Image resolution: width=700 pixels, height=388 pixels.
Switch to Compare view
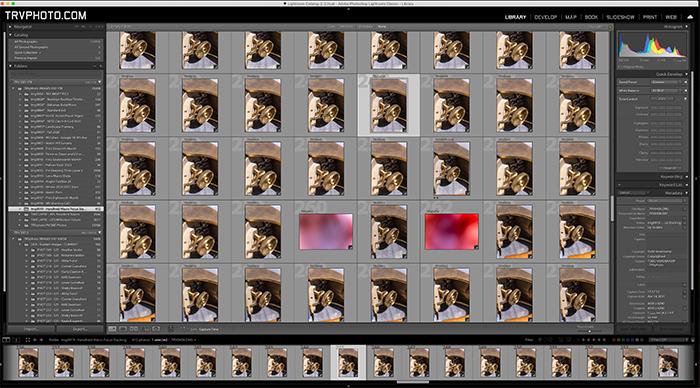click(x=134, y=329)
